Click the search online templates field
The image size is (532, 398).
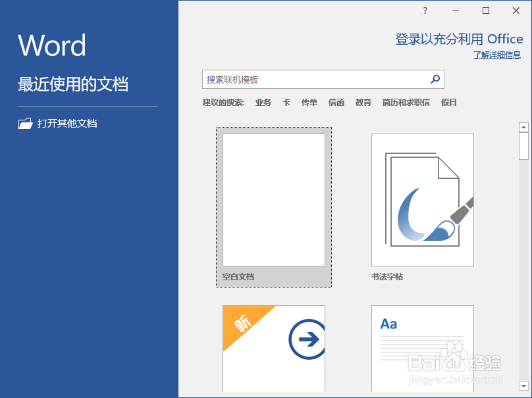323,80
